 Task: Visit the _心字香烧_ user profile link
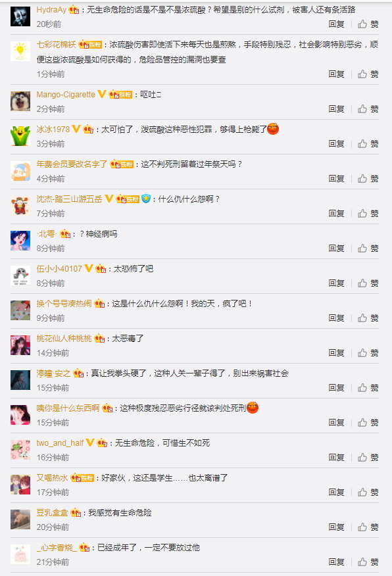click(57, 548)
